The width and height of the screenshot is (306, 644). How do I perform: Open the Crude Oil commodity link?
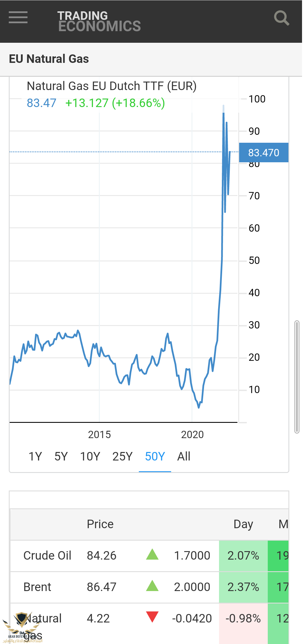(47, 556)
